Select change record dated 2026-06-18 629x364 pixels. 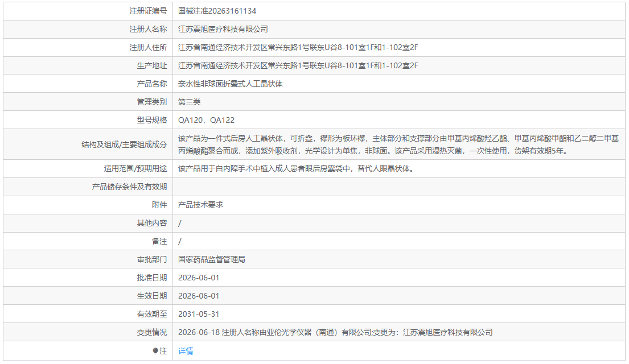(335, 332)
